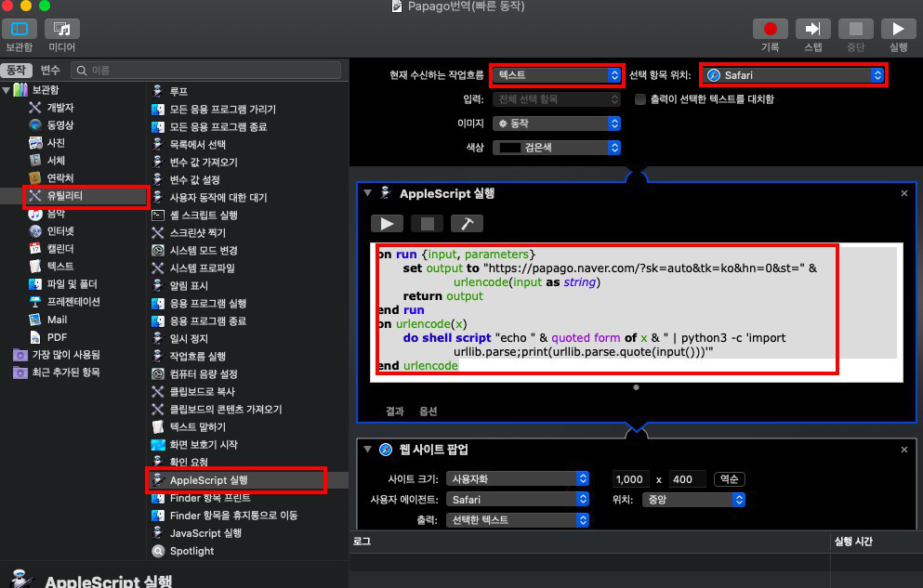Open the Safari application location dropdown
This screenshot has height=588, width=923.
(794, 75)
